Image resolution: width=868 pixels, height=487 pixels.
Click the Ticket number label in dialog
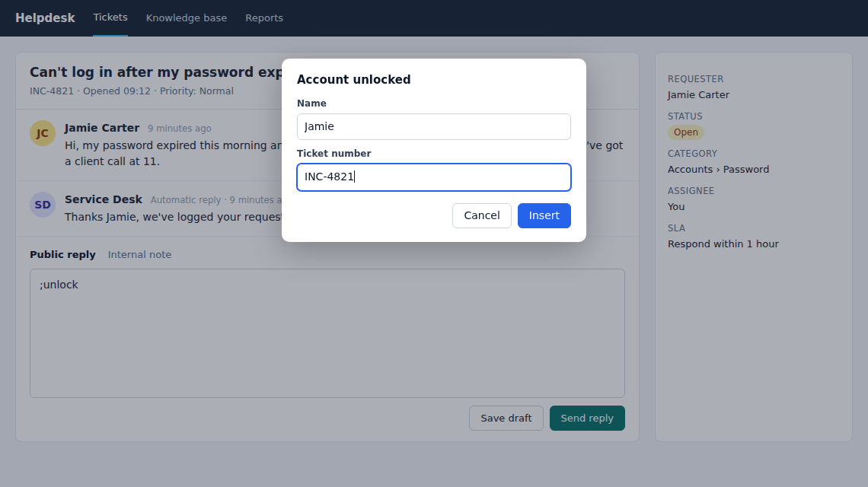333,153
